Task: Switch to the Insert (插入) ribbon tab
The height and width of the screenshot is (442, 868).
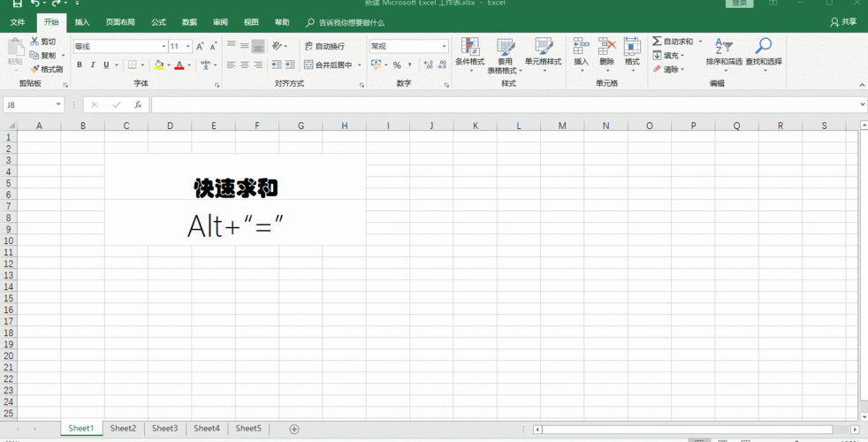Action: pos(82,22)
